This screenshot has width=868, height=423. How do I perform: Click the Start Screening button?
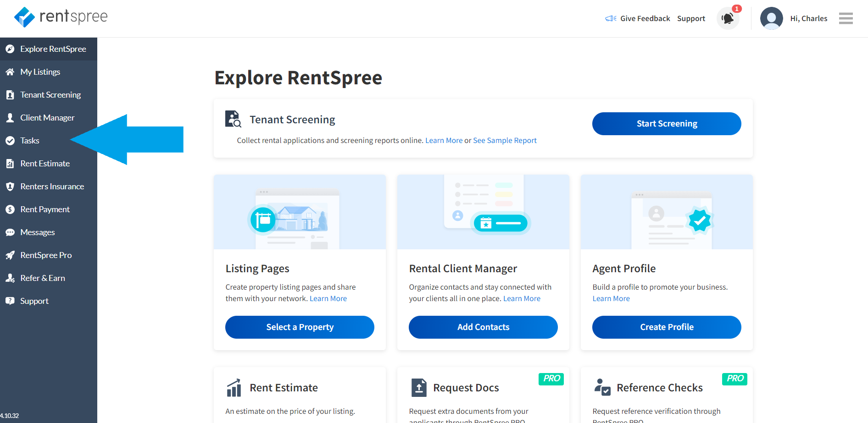[667, 124]
